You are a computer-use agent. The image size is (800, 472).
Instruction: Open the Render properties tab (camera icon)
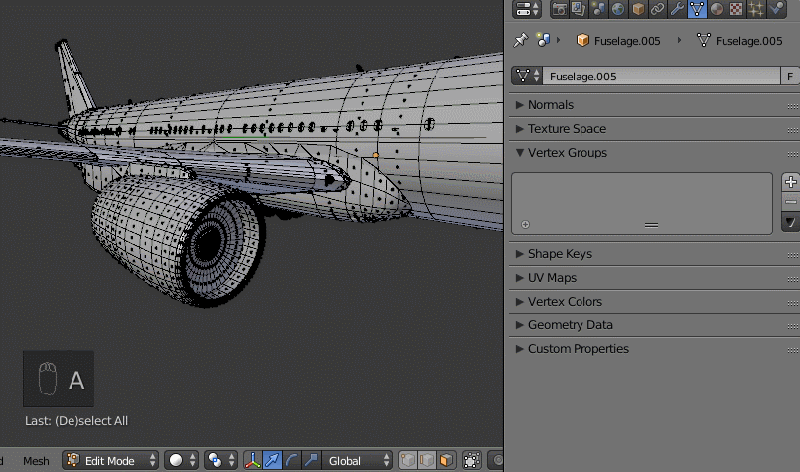click(x=560, y=9)
